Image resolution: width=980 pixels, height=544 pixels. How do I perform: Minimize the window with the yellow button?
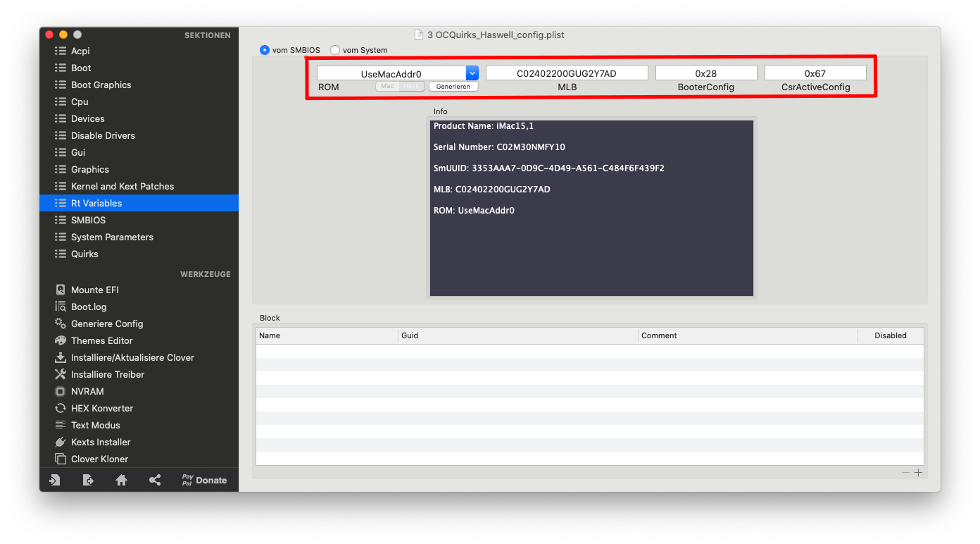tap(63, 35)
